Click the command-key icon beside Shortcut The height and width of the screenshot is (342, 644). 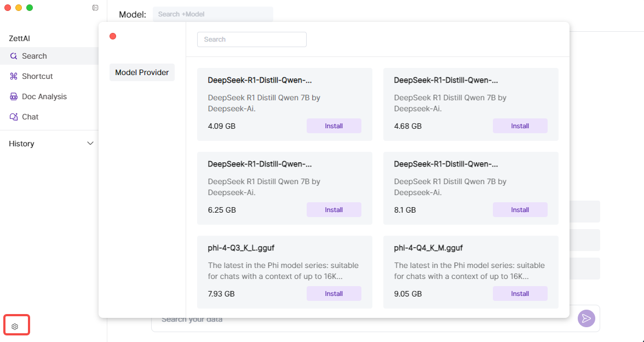tap(14, 76)
